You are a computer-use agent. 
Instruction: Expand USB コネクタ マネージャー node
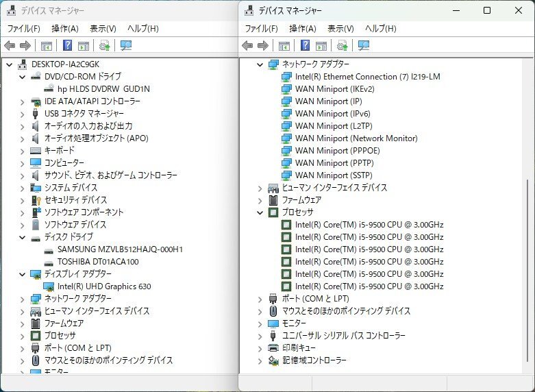pos(22,114)
